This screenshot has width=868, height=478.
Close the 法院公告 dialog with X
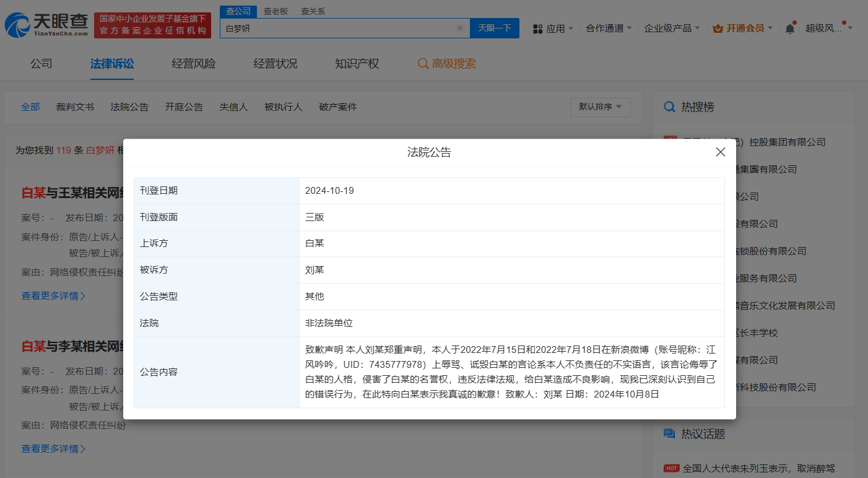(720, 152)
